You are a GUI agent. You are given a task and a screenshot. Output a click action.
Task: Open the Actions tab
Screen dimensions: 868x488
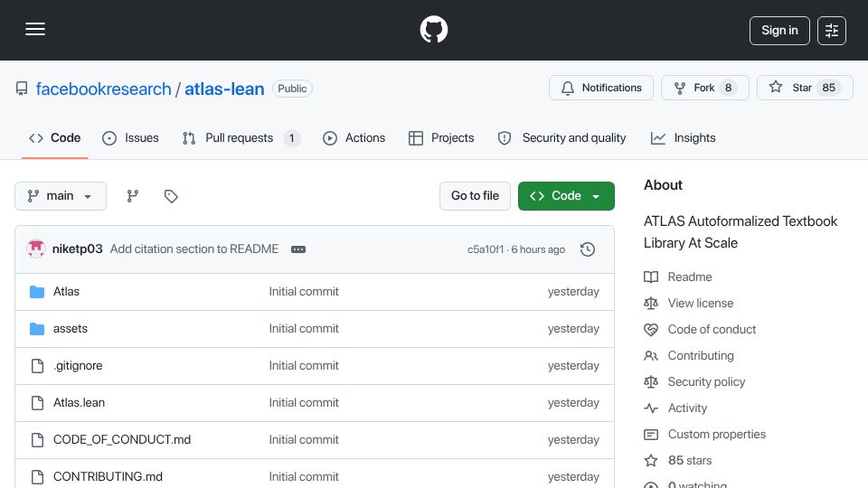(x=354, y=137)
